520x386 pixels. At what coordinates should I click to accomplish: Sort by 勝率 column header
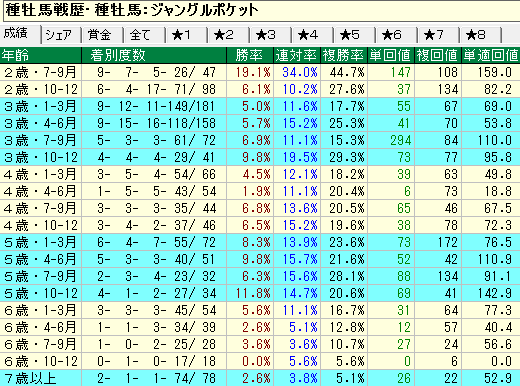250,55
